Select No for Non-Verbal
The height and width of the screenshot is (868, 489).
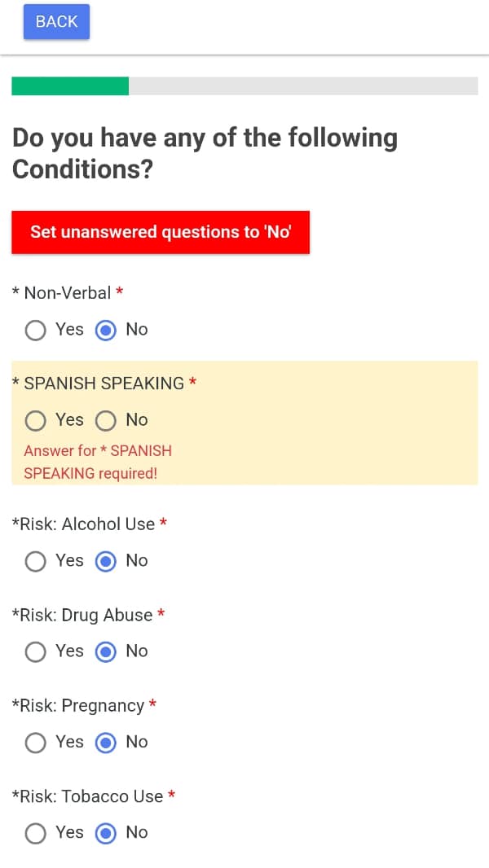(106, 330)
